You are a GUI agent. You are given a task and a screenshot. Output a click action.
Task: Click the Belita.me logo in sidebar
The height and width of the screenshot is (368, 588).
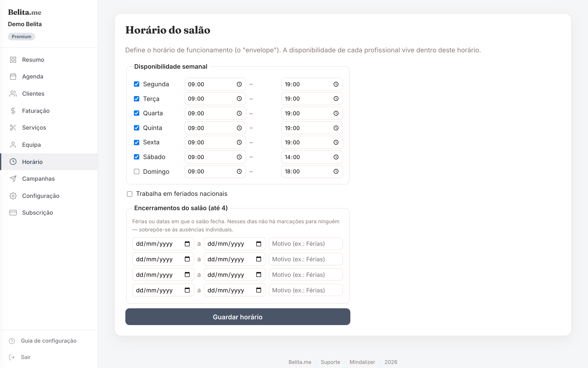[x=24, y=12]
